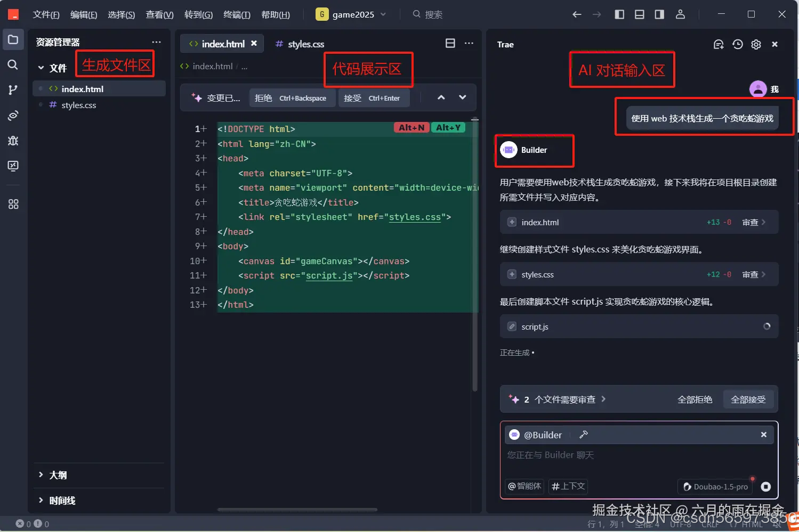The image size is (799, 532).
Task: Open chat history in Trae panel
Action: pos(738,44)
